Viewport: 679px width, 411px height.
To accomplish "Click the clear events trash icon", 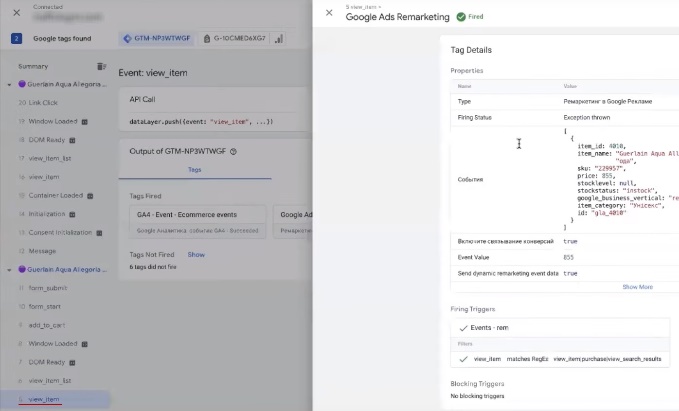I will pyautogui.click(x=100, y=66).
